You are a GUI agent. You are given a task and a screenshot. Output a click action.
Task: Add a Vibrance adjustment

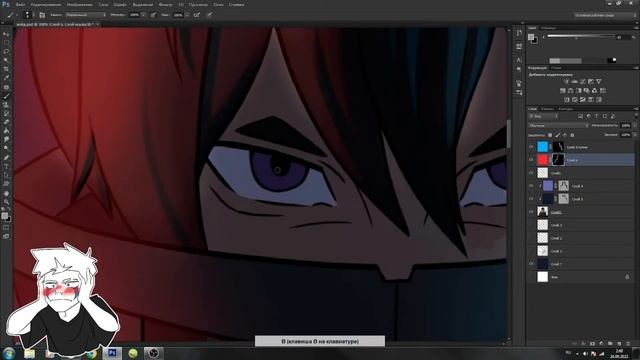[x=599, y=81]
